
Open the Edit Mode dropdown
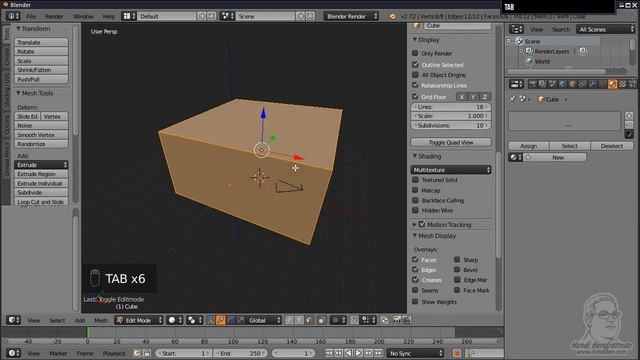(139, 320)
